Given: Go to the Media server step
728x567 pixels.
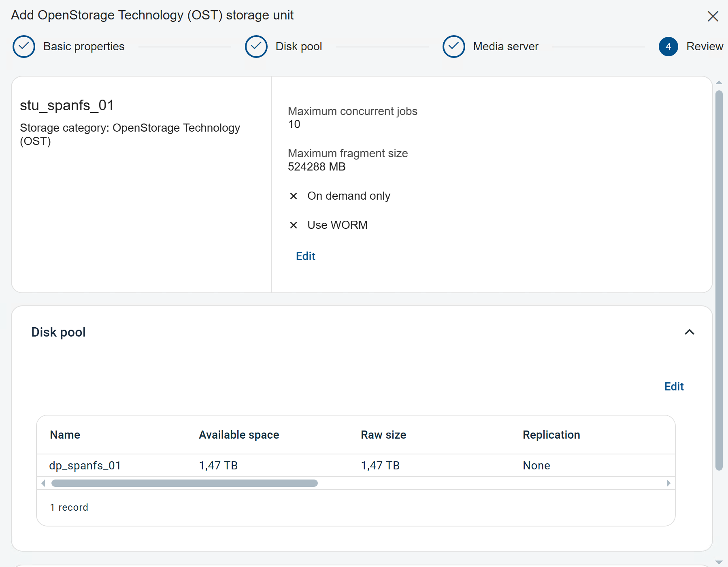Looking at the screenshot, I should [505, 47].
